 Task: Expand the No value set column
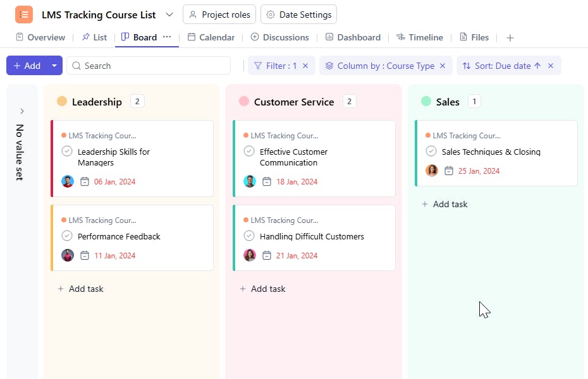tap(22, 111)
